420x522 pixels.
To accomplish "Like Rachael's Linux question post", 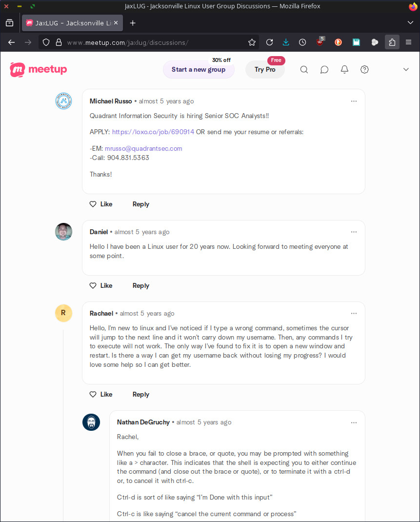I will click(101, 395).
